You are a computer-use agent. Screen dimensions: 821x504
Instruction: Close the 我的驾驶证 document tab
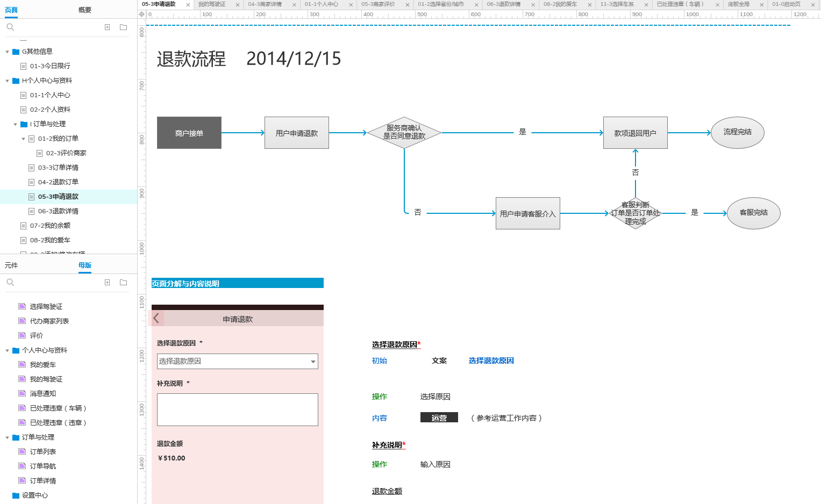[x=238, y=5]
